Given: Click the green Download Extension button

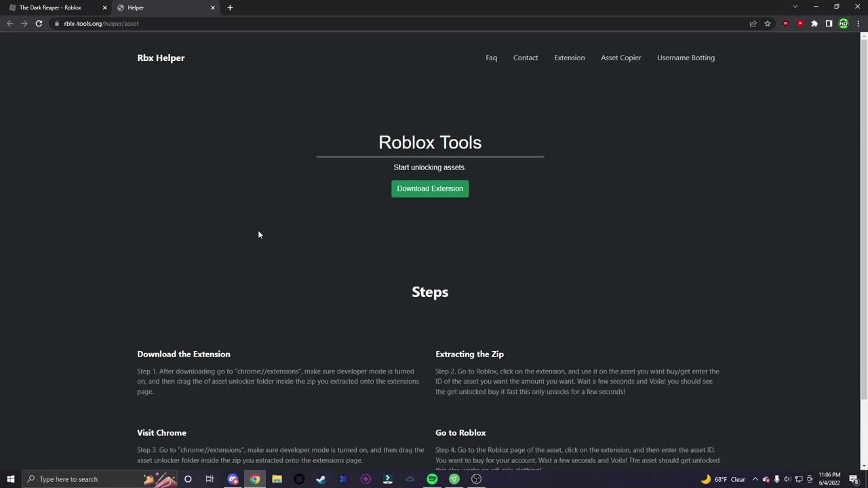Looking at the screenshot, I should click(430, 188).
